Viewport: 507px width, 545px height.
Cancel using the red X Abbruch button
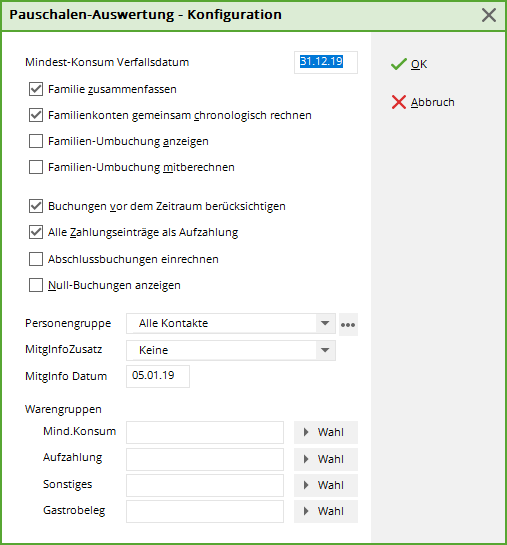tap(423, 102)
